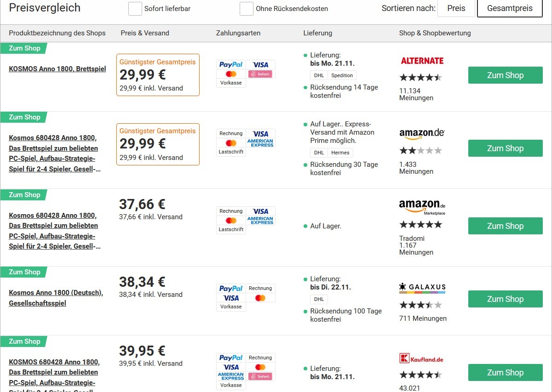
Task: Click Zum Shop button for amazon.de
Action: point(505,148)
